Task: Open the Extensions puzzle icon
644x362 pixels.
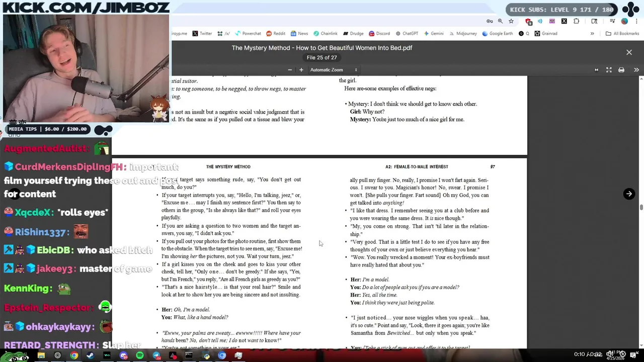Action: pos(577,21)
